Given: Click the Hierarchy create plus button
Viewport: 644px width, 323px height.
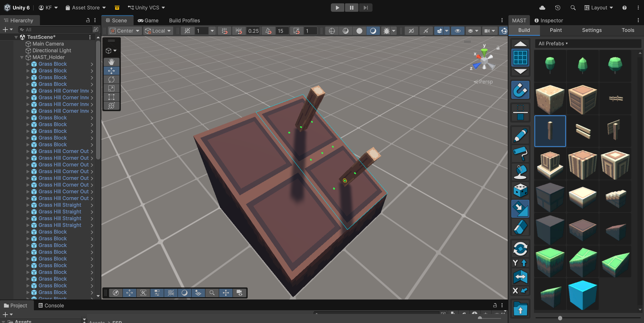Looking at the screenshot, I should [x=8, y=30].
